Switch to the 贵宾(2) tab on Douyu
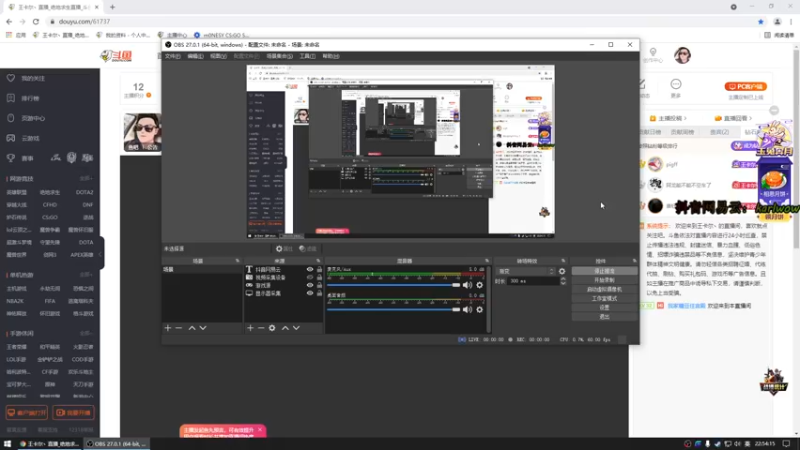Image resolution: width=800 pixels, height=450 pixels. [719, 132]
